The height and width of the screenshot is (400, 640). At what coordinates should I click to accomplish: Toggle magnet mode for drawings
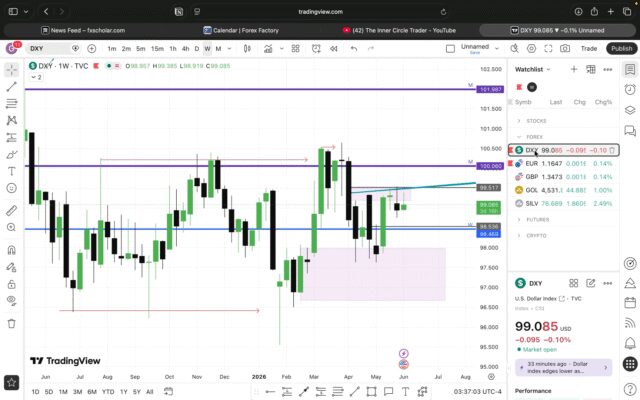11,250
